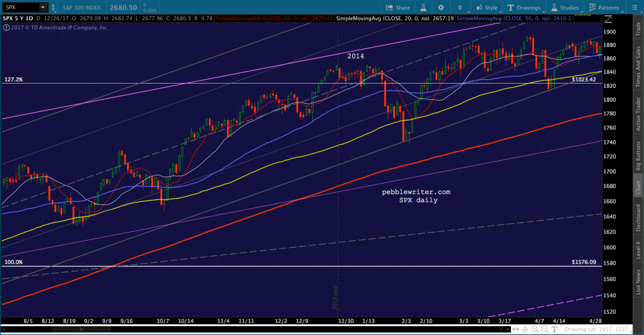Click the bottom horizontal scrollbar thumb

pos(81,329)
